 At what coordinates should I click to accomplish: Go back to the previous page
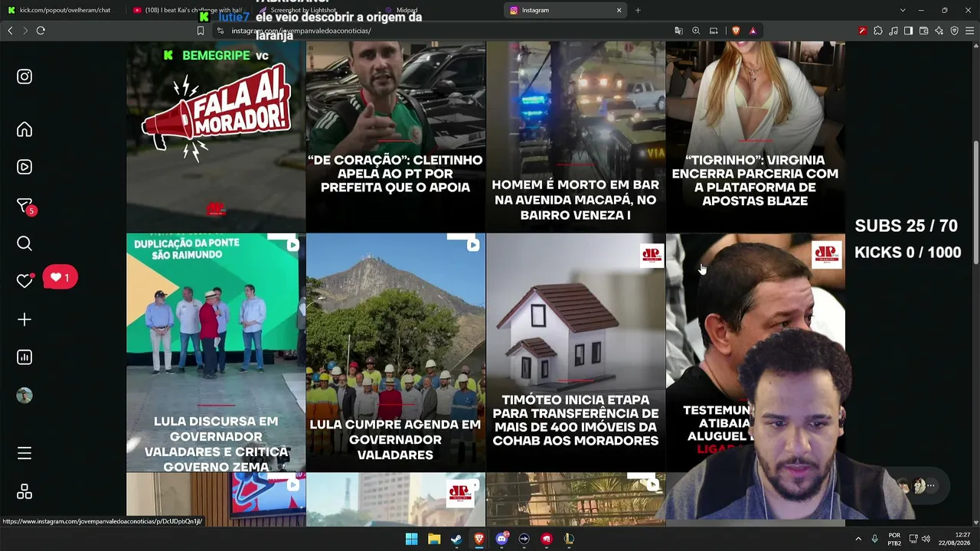tap(10, 31)
